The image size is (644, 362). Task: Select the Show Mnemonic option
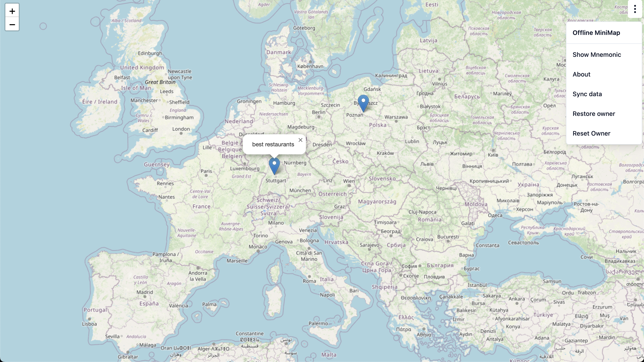pyautogui.click(x=597, y=54)
